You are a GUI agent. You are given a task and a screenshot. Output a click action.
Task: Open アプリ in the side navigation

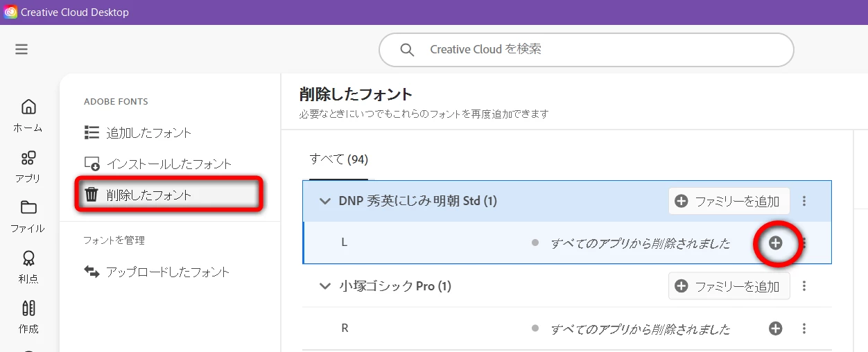point(28,166)
